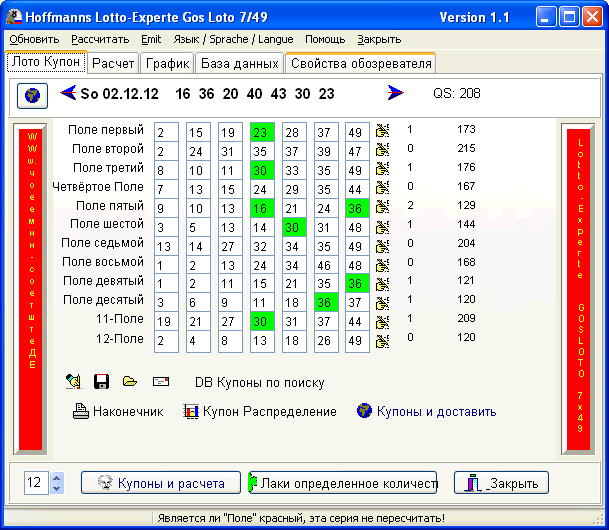Viewport: 609px width, 530px height.
Task: Click cell 26 in 12-Поле row
Action: coord(326,341)
